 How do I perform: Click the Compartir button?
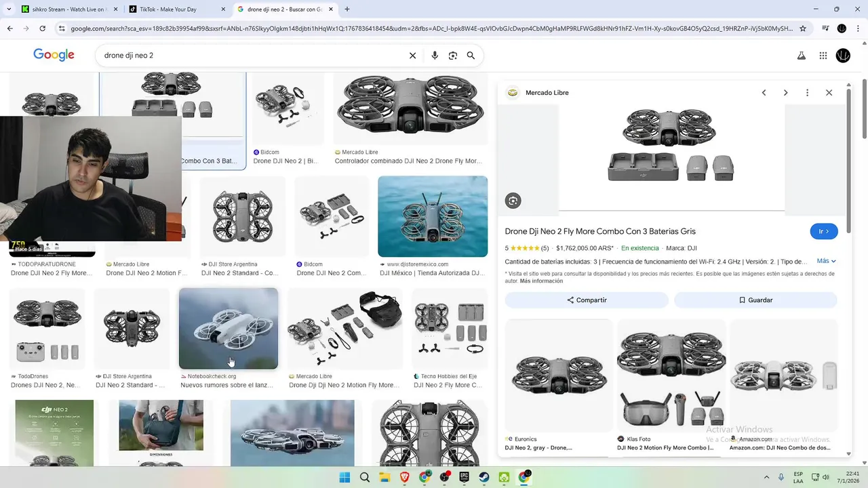pyautogui.click(x=587, y=300)
